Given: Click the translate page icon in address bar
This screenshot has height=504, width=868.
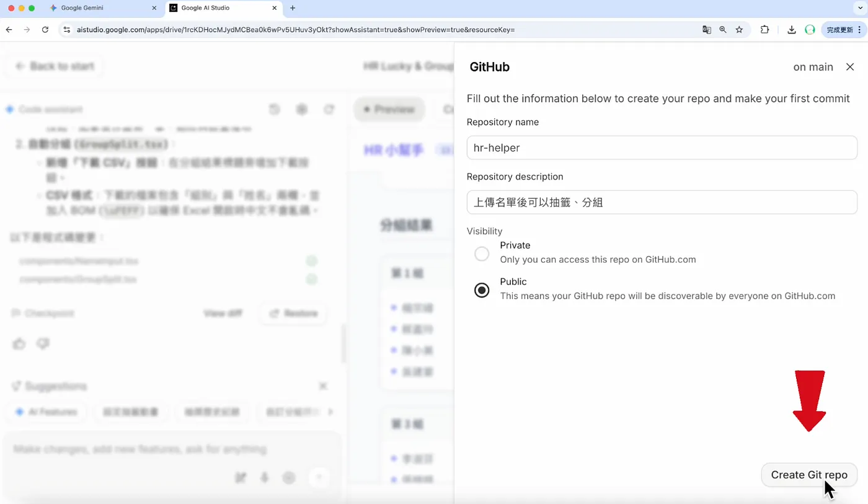Looking at the screenshot, I should point(706,30).
